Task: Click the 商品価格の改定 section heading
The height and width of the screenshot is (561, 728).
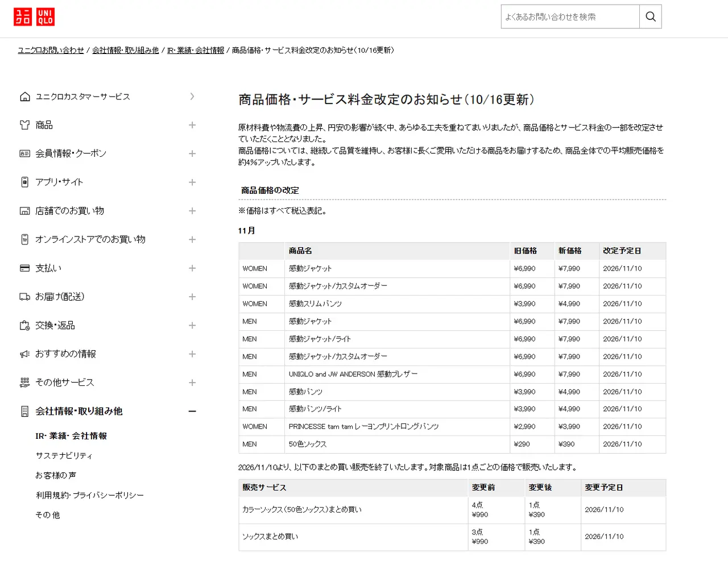Action: 270,190
